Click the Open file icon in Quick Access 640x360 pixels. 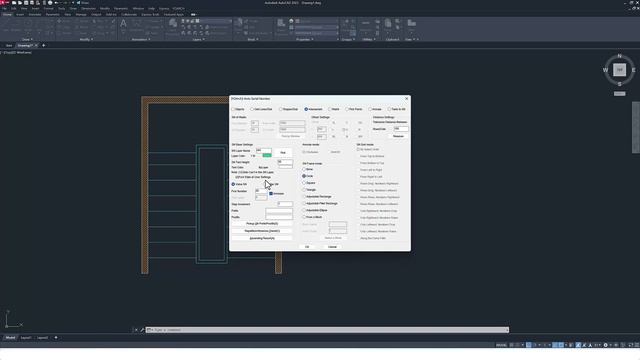20,2
